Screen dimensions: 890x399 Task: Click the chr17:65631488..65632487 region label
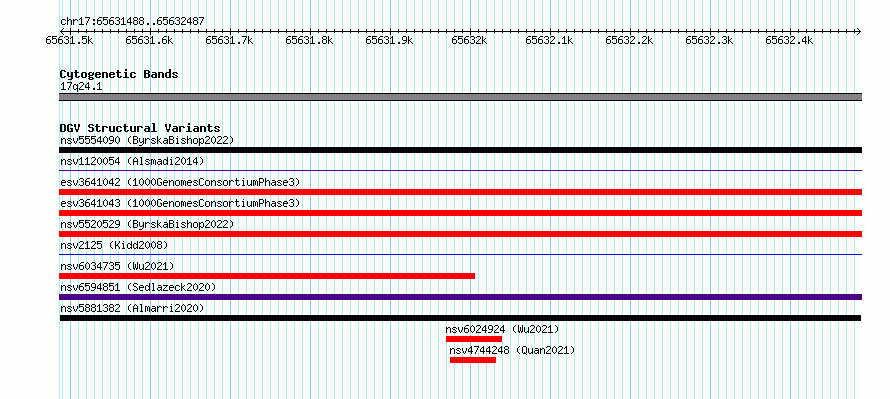point(132,22)
